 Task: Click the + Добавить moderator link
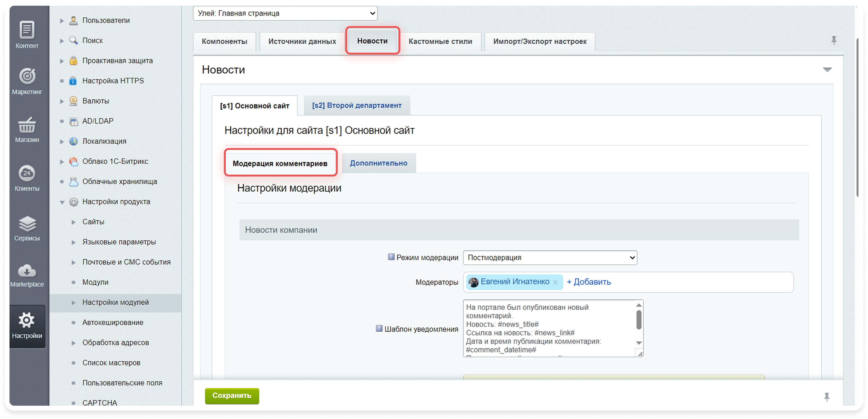(x=589, y=282)
